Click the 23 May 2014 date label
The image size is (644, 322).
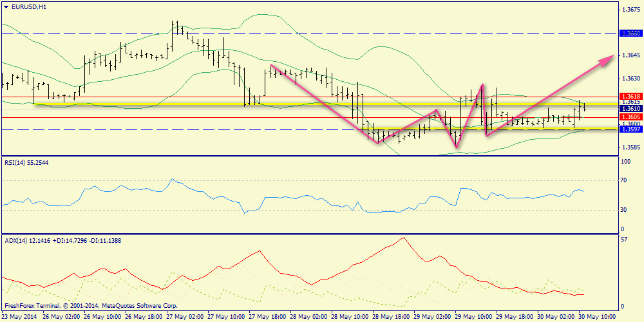pos(18,317)
